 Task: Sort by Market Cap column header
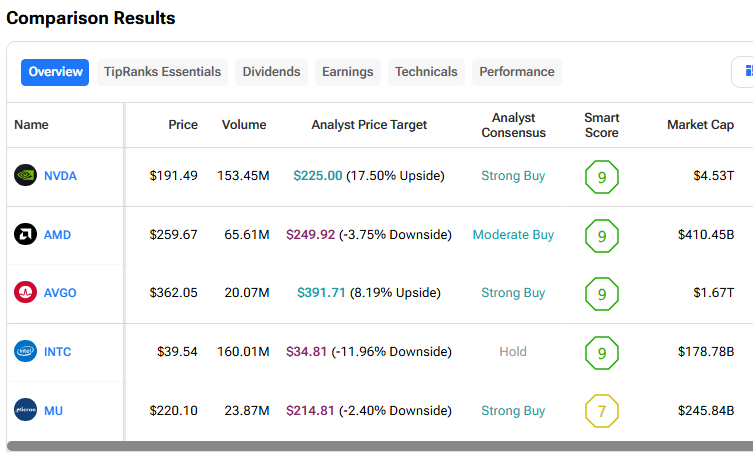[x=700, y=125]
